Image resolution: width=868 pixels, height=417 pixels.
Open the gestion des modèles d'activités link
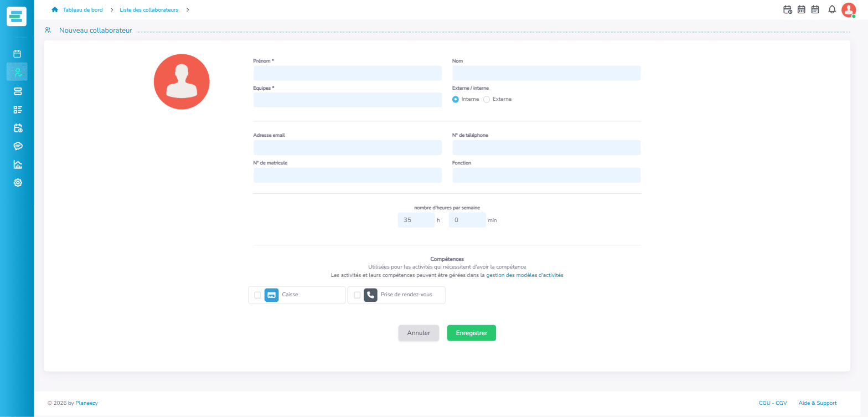click(525, 275)
